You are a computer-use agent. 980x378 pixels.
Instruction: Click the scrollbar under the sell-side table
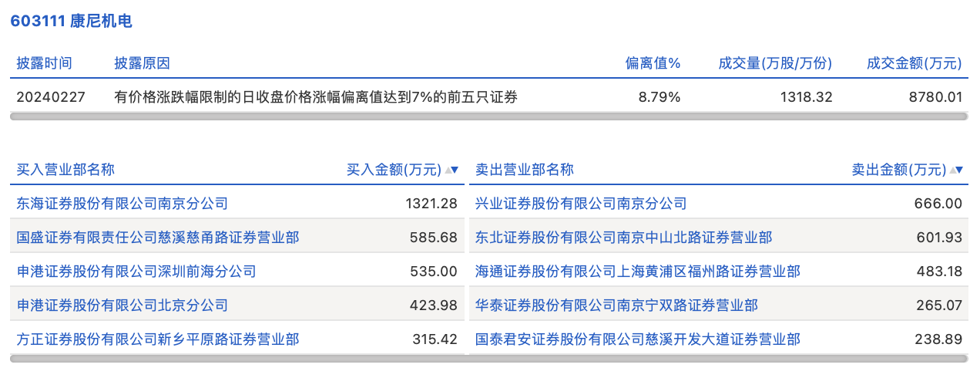pos(717,359)
